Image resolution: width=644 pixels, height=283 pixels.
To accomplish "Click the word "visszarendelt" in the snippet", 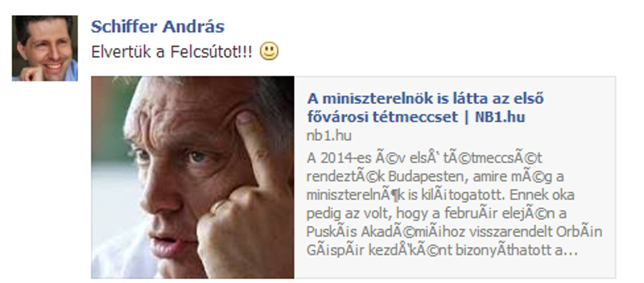I will click(511, 232).
